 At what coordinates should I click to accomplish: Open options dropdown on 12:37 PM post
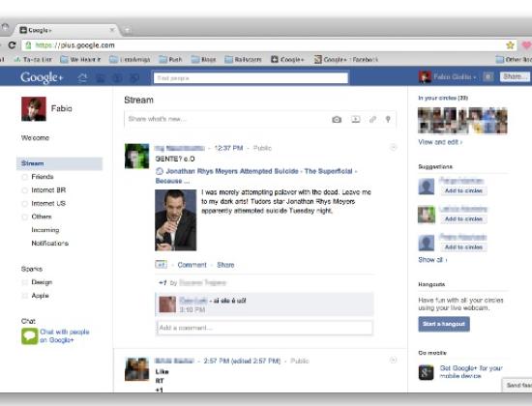click(x=393, y=147)
